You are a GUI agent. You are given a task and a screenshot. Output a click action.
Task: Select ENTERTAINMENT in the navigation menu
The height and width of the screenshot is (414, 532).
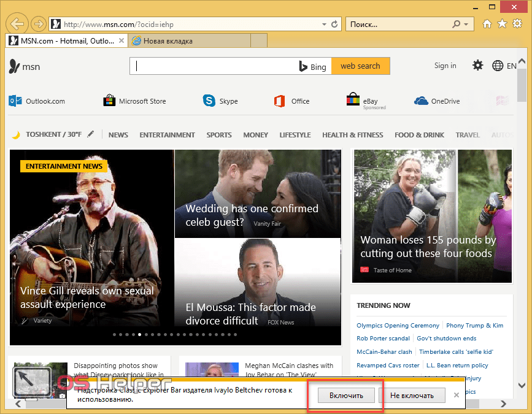167,135
